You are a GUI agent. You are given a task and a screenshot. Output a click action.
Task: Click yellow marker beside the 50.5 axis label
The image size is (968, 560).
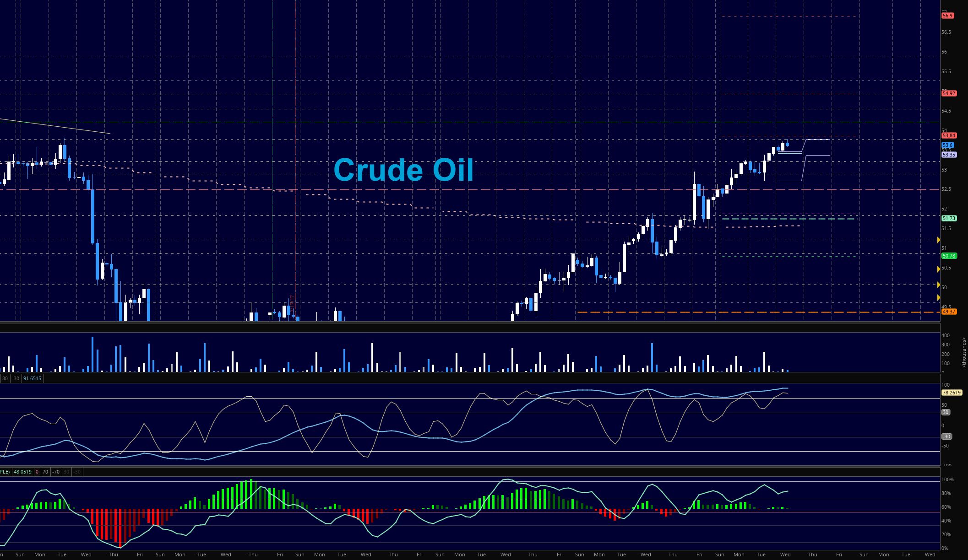point(938,269)
